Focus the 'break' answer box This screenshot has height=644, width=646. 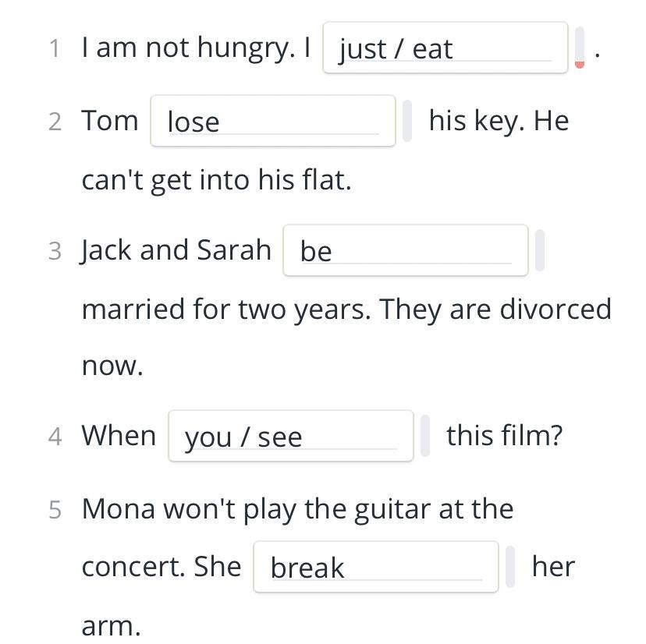coord(375,567)
